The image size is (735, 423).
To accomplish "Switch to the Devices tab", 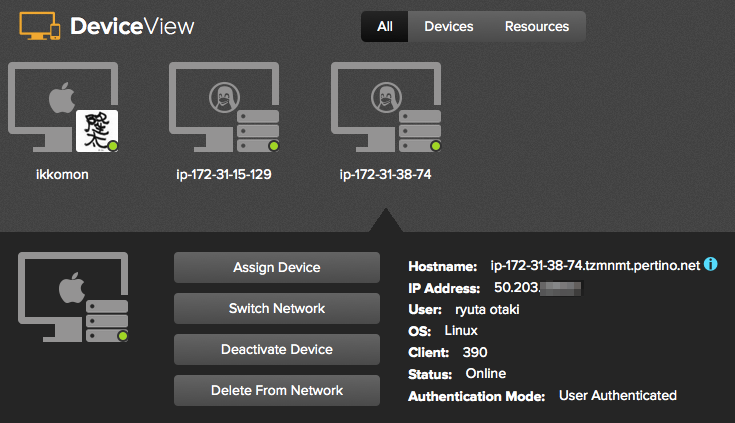I will (x=449, y=27).
